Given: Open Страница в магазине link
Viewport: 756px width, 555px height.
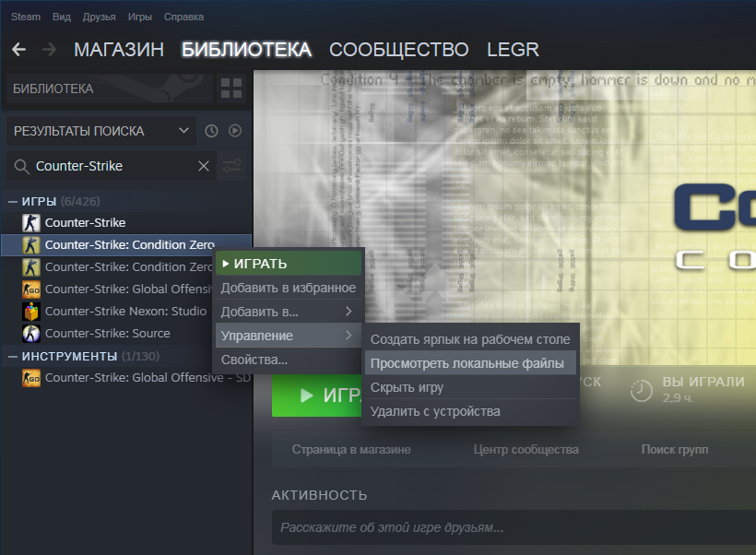Looking at the screenshot, I should click(x=351, y=449).
